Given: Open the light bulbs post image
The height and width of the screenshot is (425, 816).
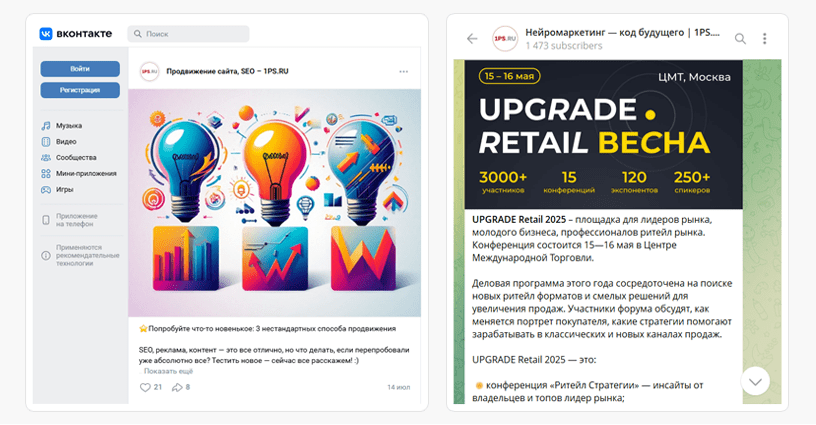Looking at the screenshot, I should point(274,203).
